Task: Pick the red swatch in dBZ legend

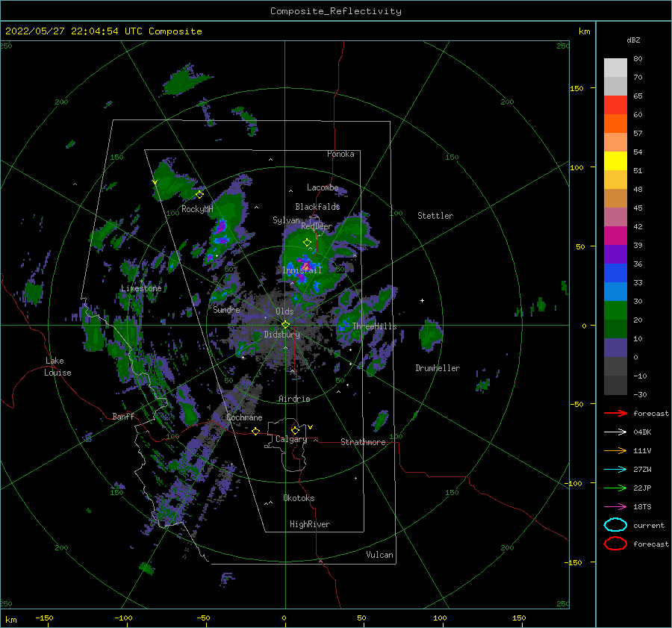Action: click(615, 105)
